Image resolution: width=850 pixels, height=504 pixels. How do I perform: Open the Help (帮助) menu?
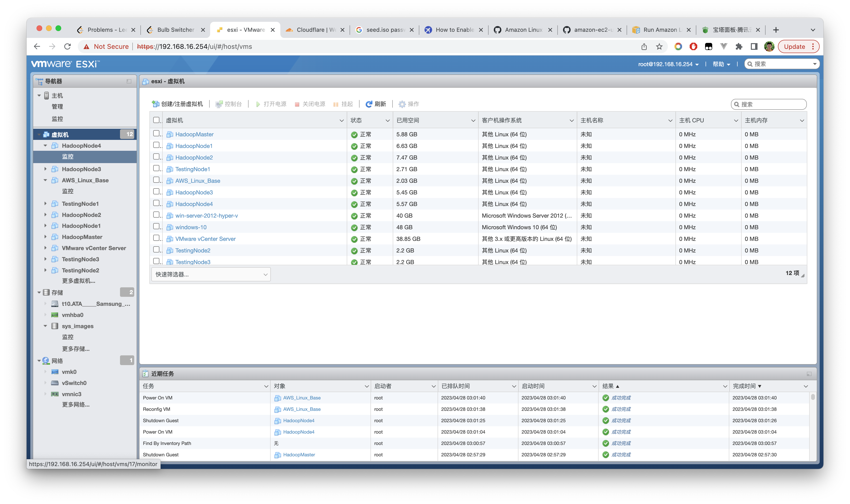(721, 64)
